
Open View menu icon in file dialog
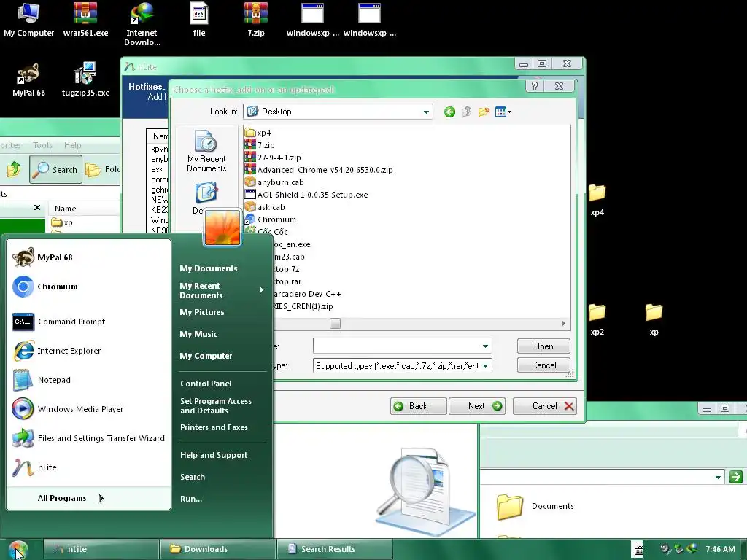[503, 112]
